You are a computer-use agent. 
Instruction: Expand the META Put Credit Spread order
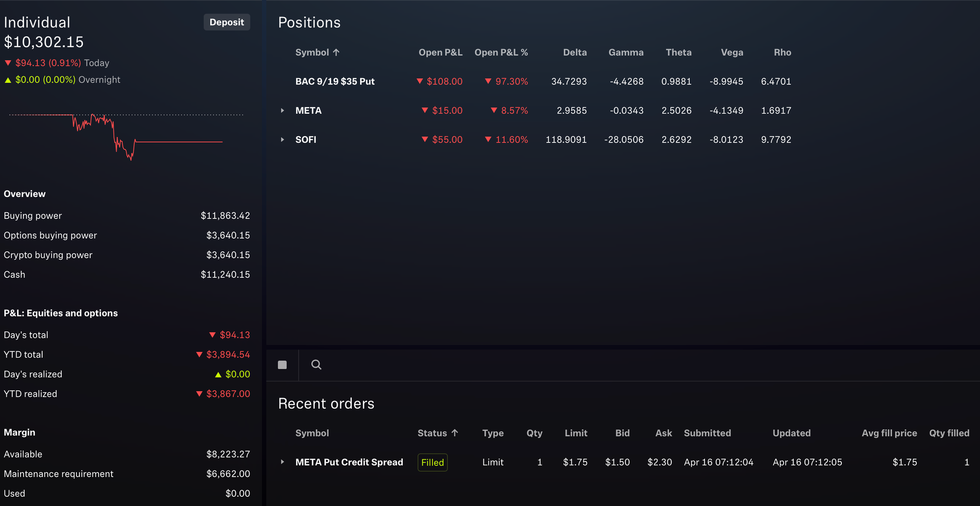coord(282,462)
